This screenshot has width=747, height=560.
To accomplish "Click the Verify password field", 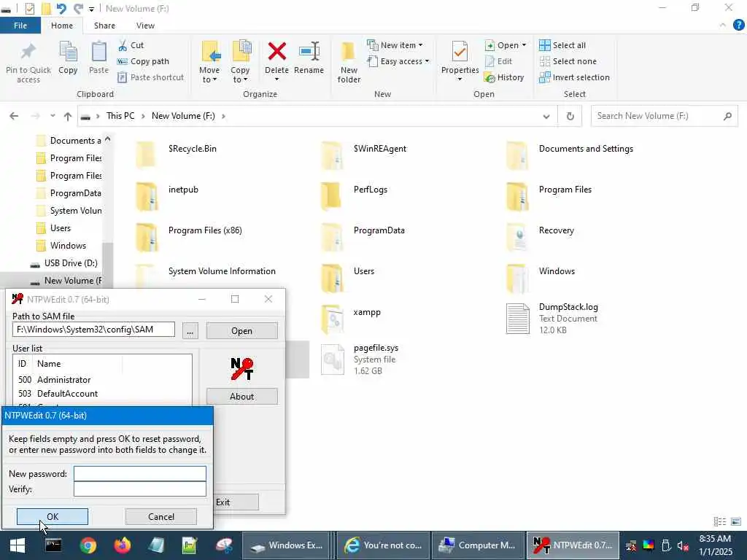I will click(x=140, y=489).
